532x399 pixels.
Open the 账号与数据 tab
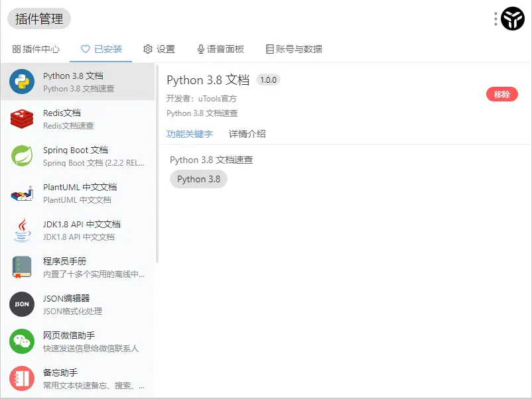click(294, 49)
